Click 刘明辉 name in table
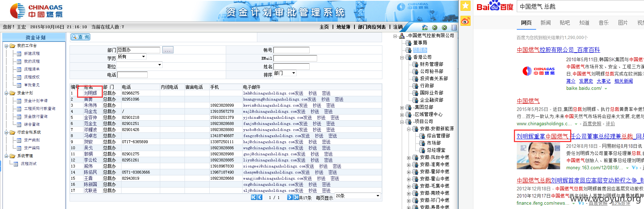Image resolution: width=644 pixels, height=209 pixels. pyautogui.click(x=90, y=93)
